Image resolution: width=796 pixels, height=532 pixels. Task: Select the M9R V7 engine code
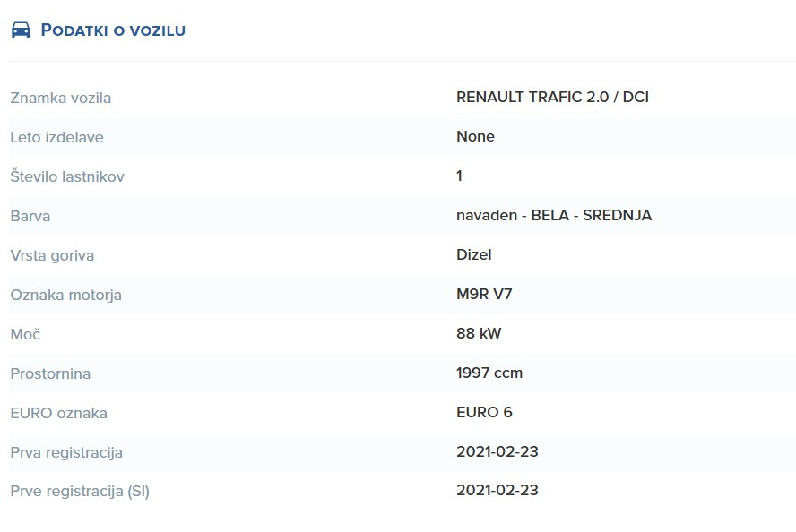pyautogui.click(x=484, y=294)
